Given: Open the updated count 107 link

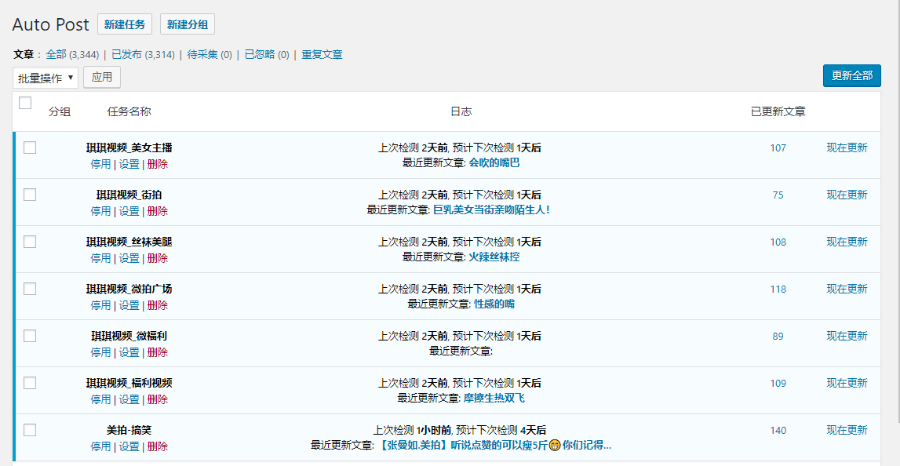Looking at the screenshot, I should click(778, 148).
